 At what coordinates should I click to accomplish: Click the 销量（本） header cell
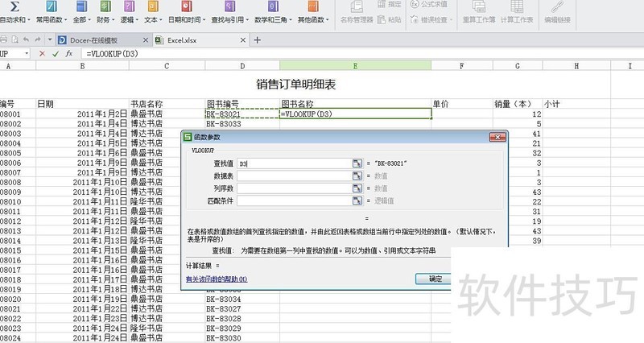coord(518,104)
